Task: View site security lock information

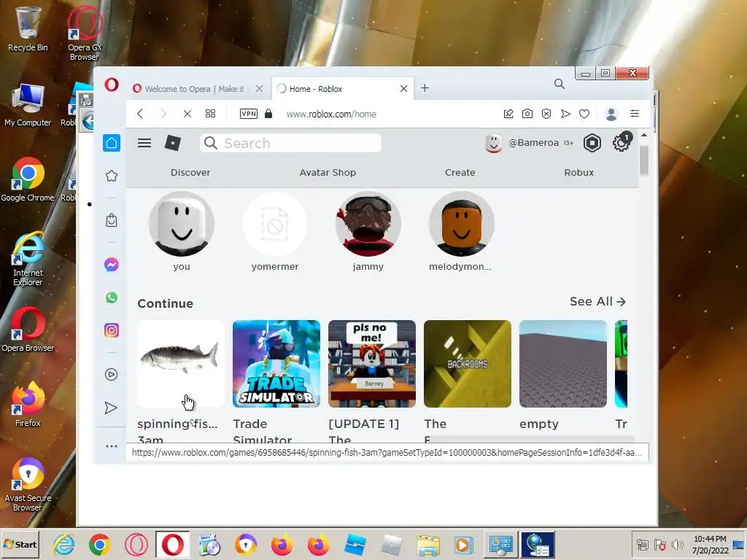Action: pyautogui.click(x=268, y=114)
